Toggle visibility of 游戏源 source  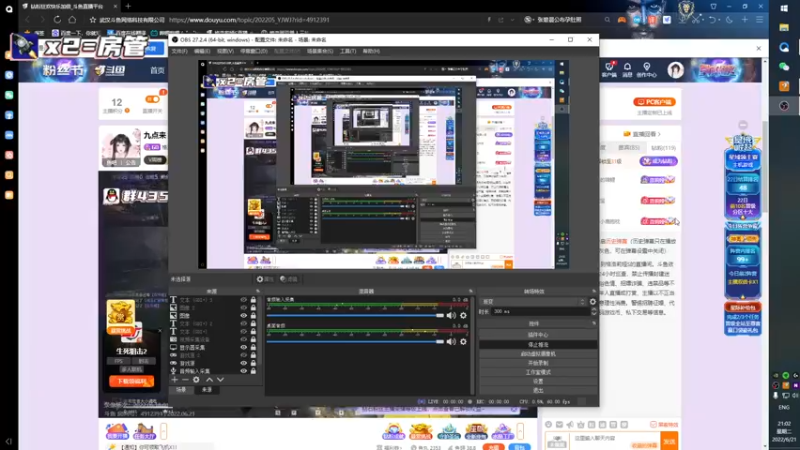click(243, 363)
